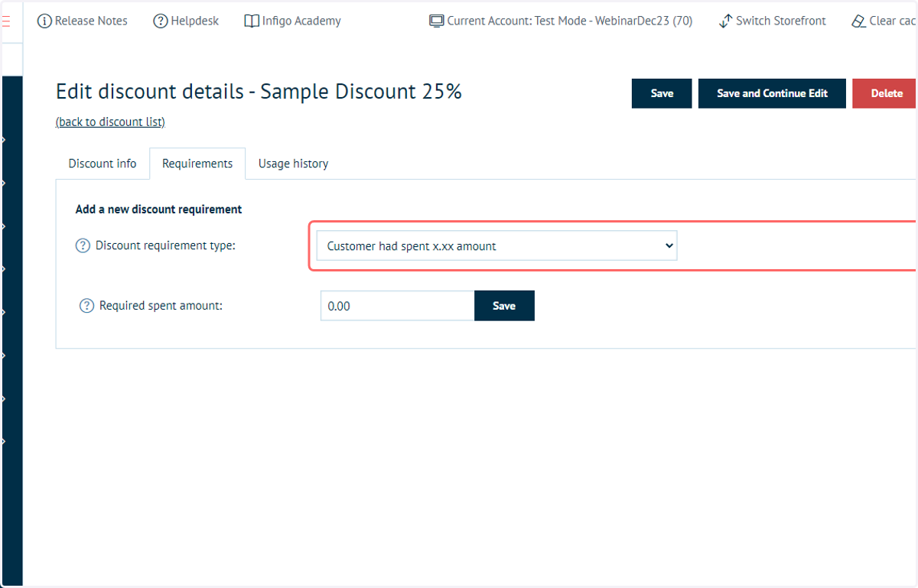918x588 pixels.
Task: Open the Discount requirement type dropdown
Action: (x=496, y=246)
